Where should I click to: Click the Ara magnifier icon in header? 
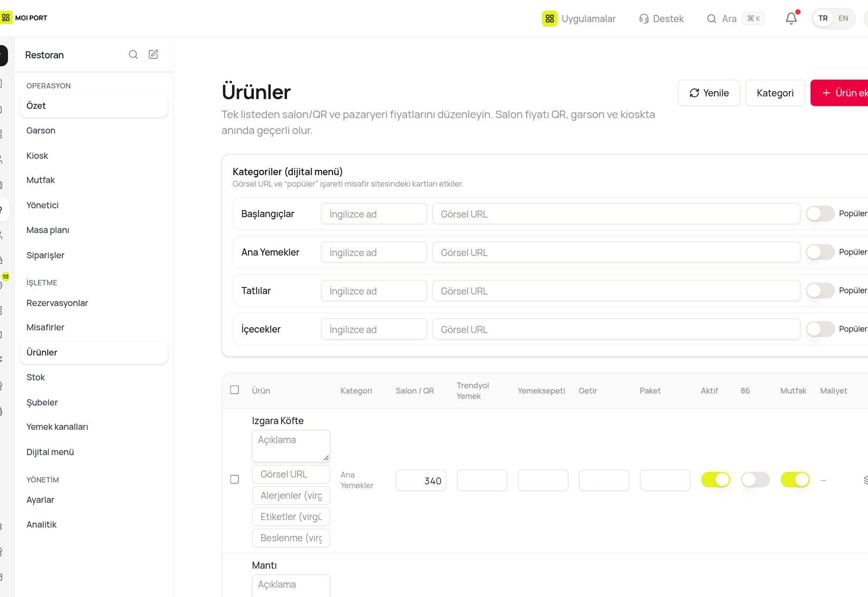coord(712,18)
